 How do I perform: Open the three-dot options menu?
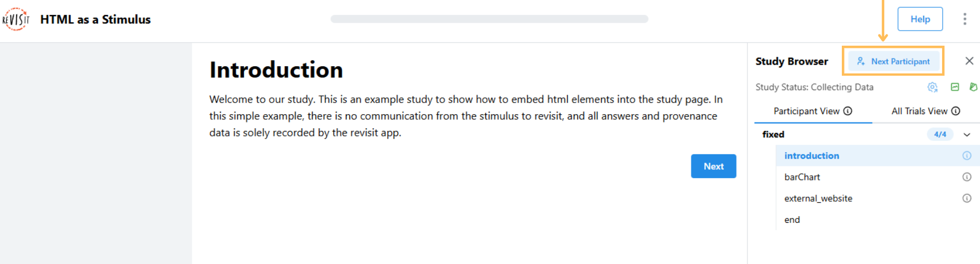964,19
